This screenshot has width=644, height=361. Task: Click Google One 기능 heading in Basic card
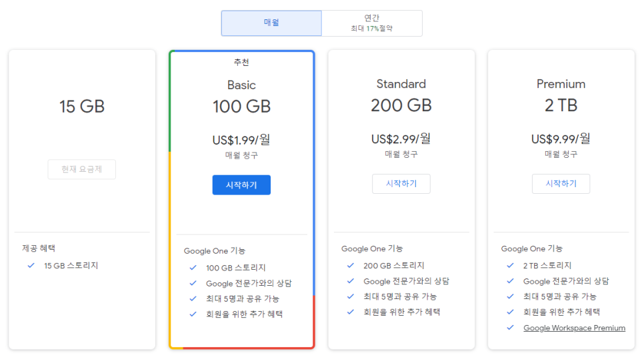coord(215,250)
